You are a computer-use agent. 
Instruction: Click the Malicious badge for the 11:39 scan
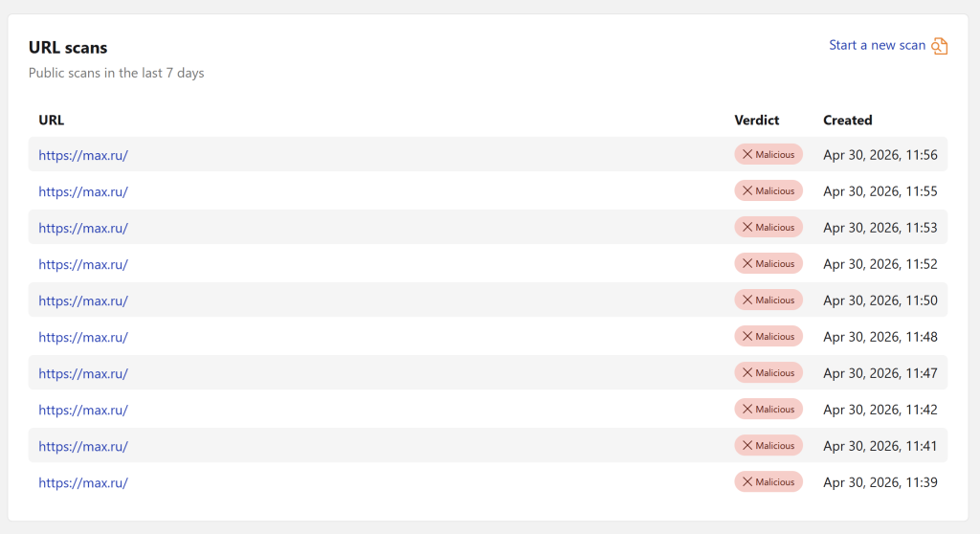[768, 481]
